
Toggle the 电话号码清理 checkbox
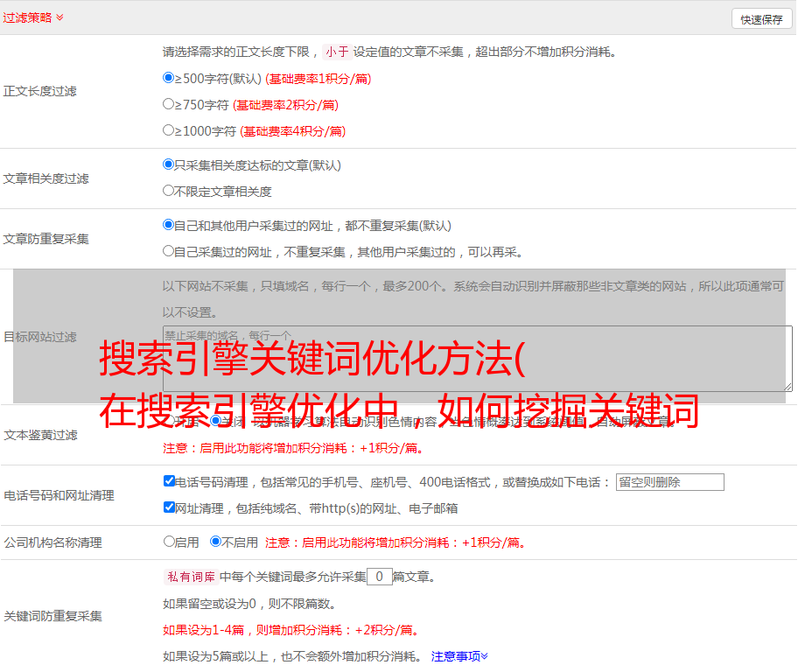point(170,481)
